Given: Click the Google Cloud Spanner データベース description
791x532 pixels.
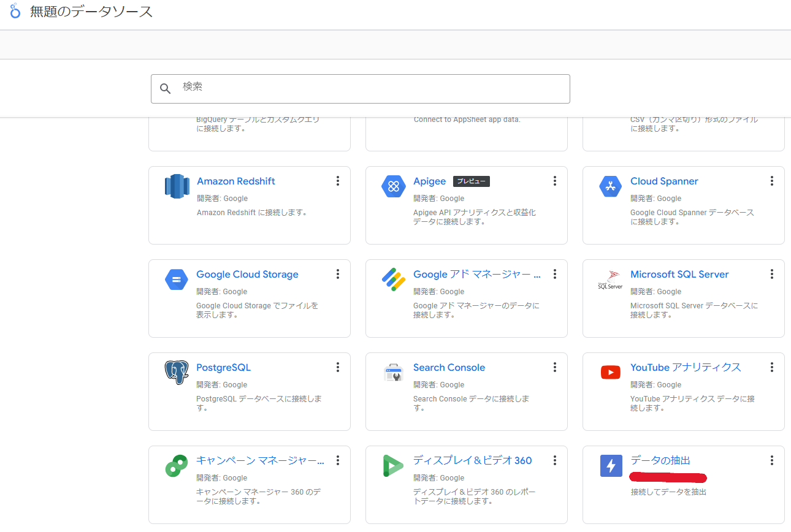Looking at the screenshot, I should point(692,217).
